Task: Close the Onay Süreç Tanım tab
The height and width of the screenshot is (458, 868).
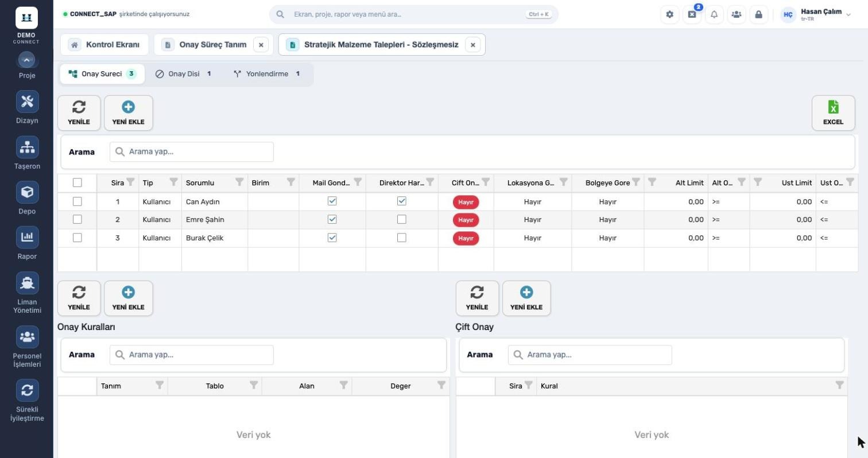Action: 261,45
